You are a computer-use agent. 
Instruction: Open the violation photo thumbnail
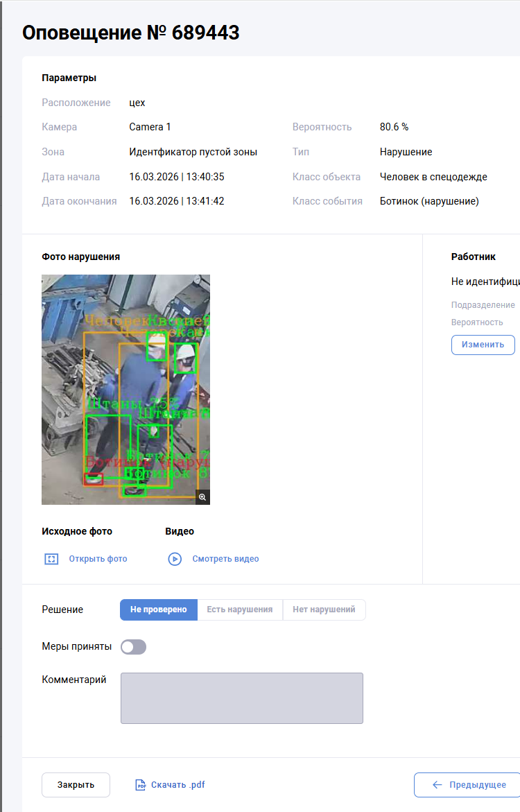[x=125, y=389]
